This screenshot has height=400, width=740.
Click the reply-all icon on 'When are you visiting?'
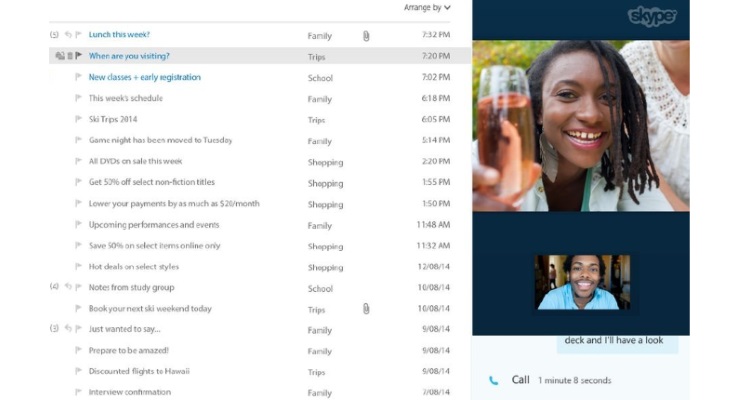(x=60, y=57)
